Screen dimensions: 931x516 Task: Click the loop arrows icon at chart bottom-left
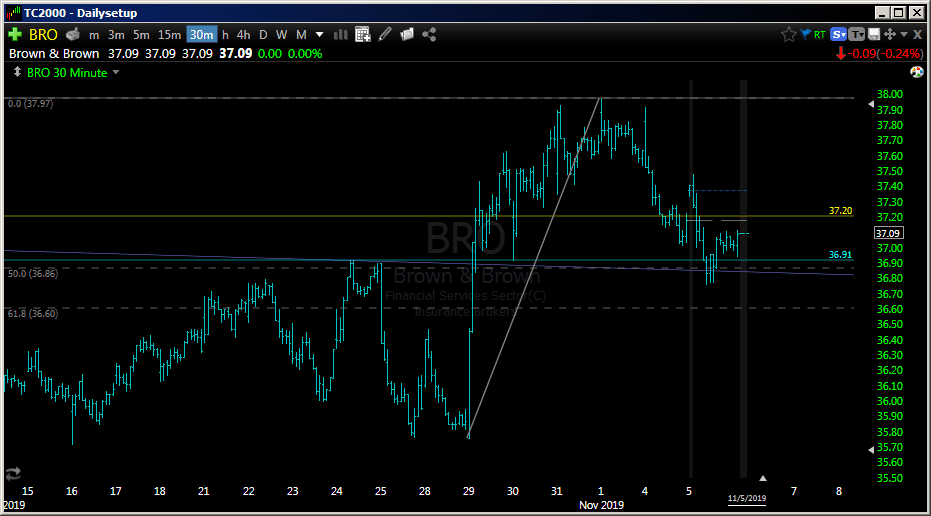coord(13,473)
